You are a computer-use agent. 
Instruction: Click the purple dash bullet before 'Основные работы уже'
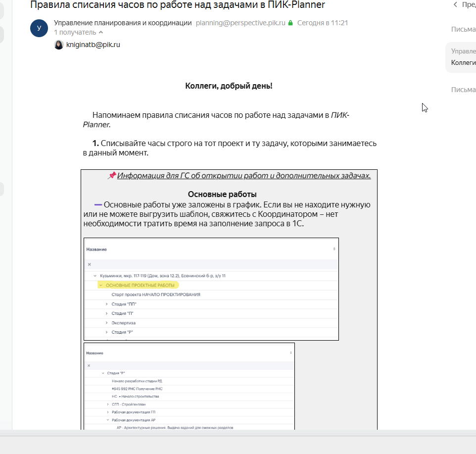(x=98, y=204)
